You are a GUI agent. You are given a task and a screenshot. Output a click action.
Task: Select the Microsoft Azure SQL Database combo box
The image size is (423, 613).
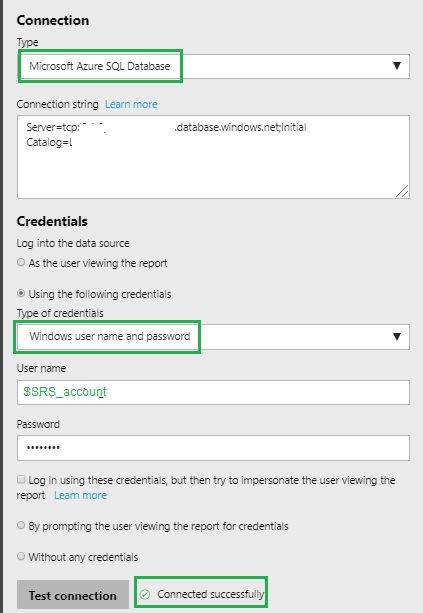pyautogui.click(x=213, y=66)
